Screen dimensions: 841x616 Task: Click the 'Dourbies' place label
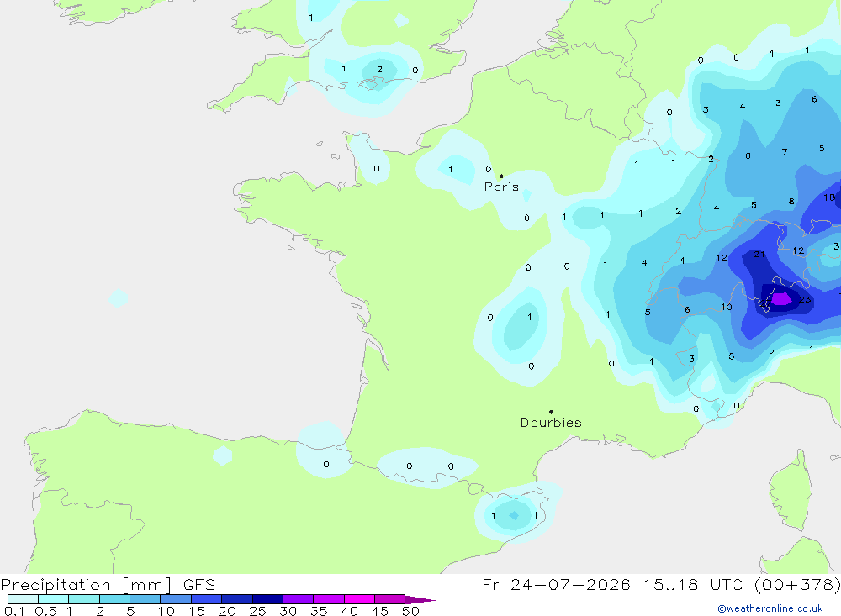pyautogui.click(x=551, y=423)
